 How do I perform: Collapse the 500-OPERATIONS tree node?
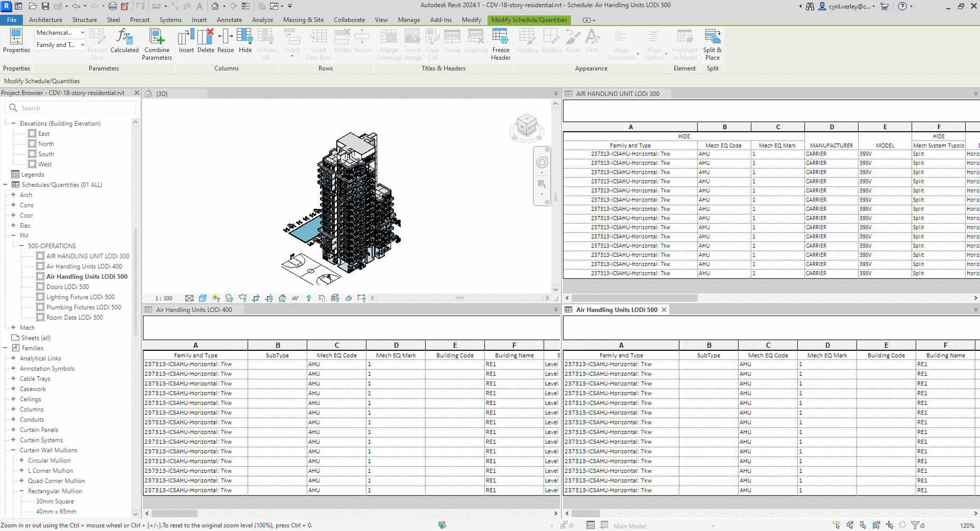click(x=22, y=246)
